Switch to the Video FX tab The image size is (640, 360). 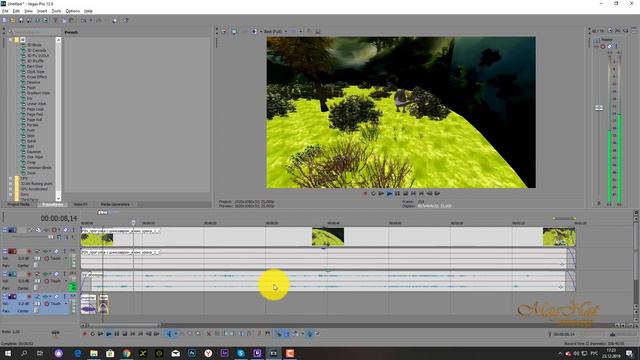[x=80, y=204]
